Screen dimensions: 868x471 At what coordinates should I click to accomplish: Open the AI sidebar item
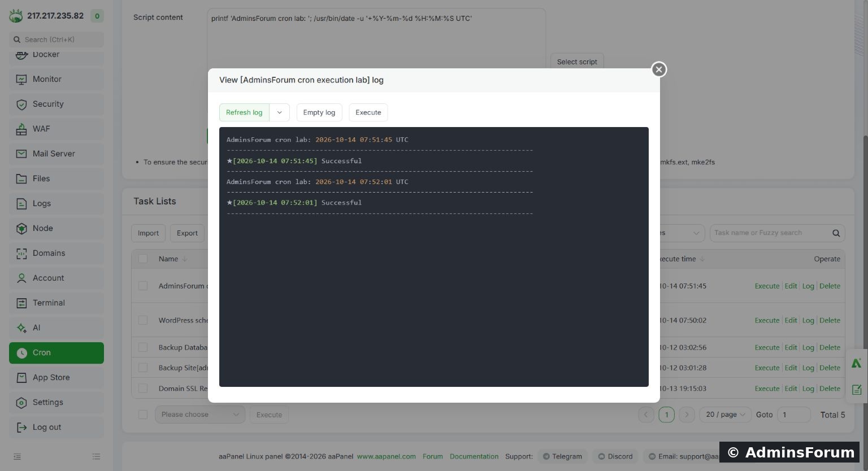57,328
